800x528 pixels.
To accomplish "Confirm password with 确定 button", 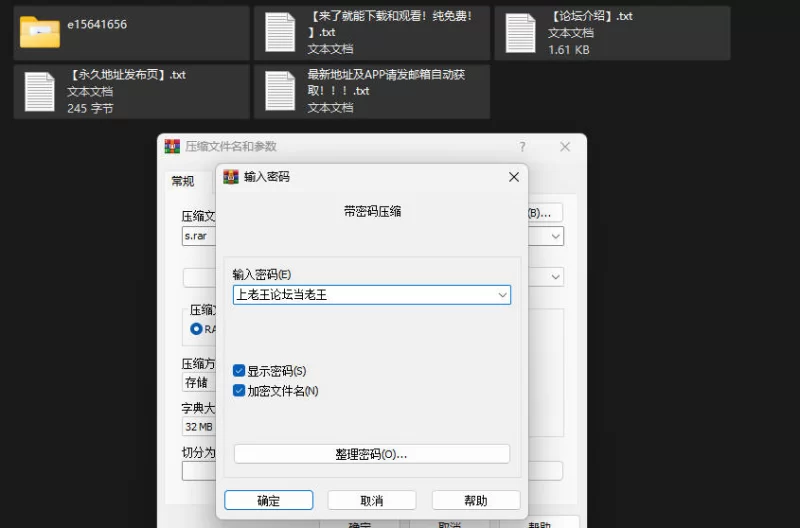I will point(268,500).
